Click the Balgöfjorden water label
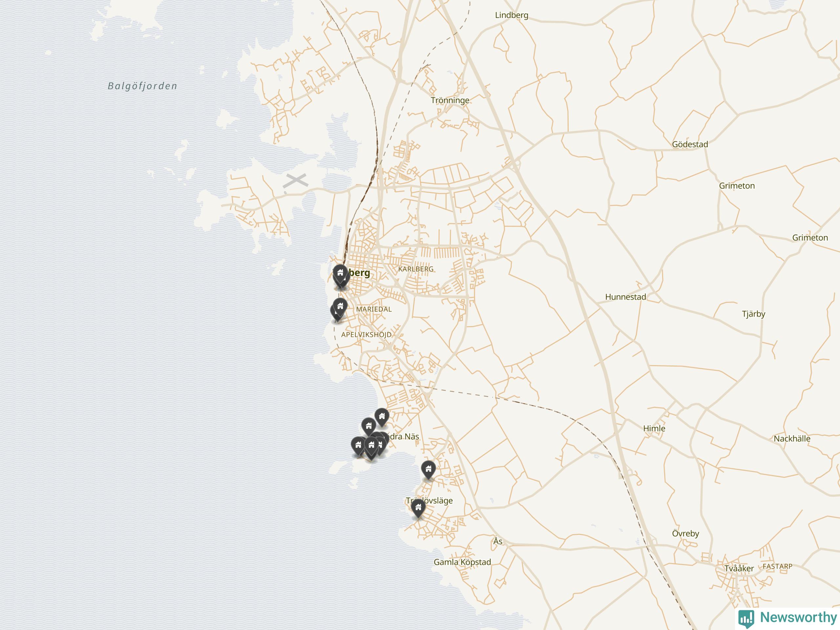Image resolution: width=840 pixels, height=630 pixels. pos(142,86)
